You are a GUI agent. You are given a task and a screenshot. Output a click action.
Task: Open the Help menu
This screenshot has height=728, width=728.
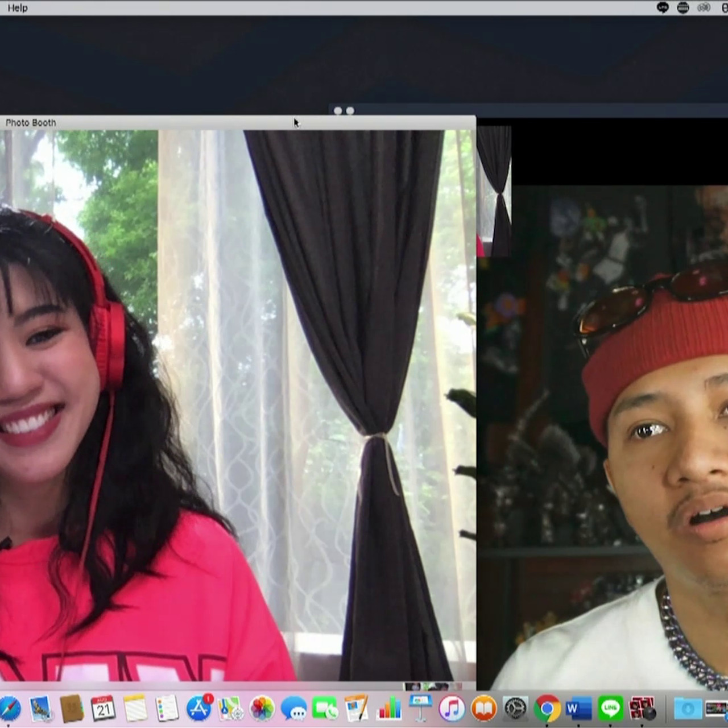(17, 8)
